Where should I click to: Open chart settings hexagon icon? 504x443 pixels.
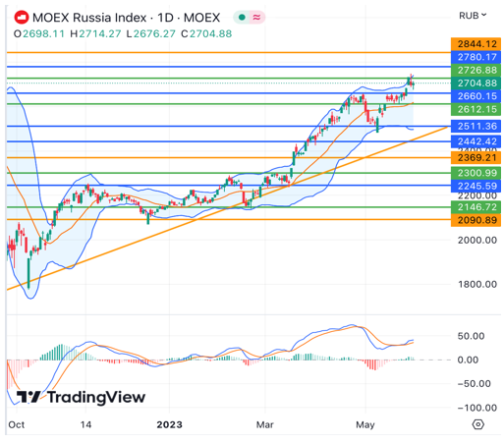coord(478,424)
